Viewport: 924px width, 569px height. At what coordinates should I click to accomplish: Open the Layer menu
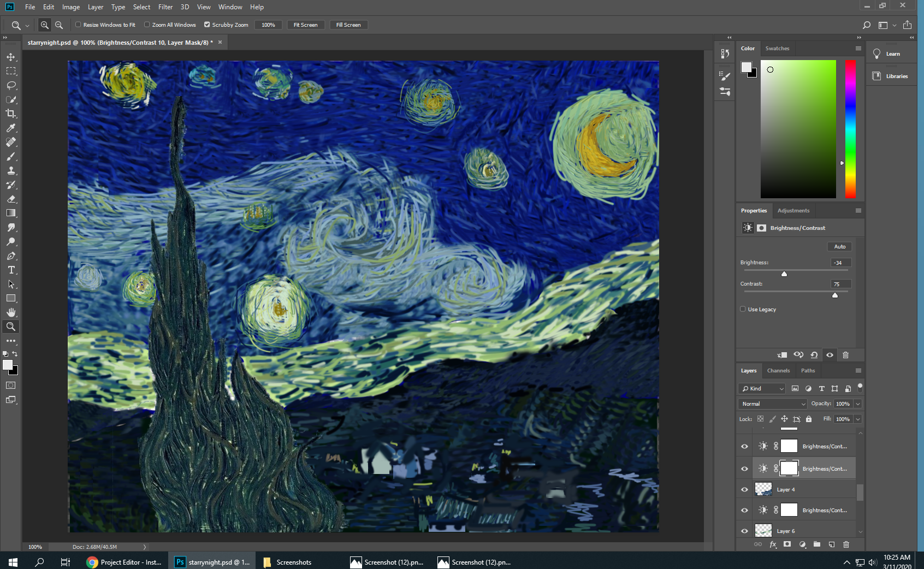coord(96,7)
